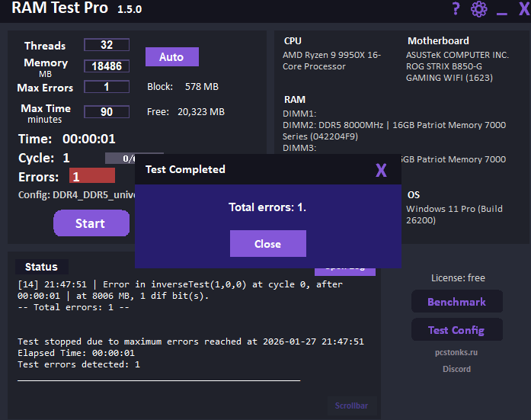Click the Max Errors input field
The width and height of the screenshot is (531, 420).
[x=107, y=87]
